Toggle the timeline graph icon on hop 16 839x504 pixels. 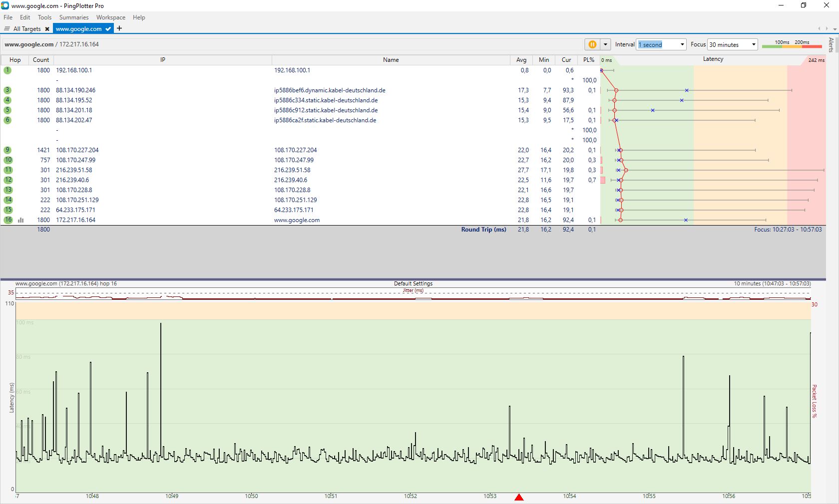(x=21, y=220)
